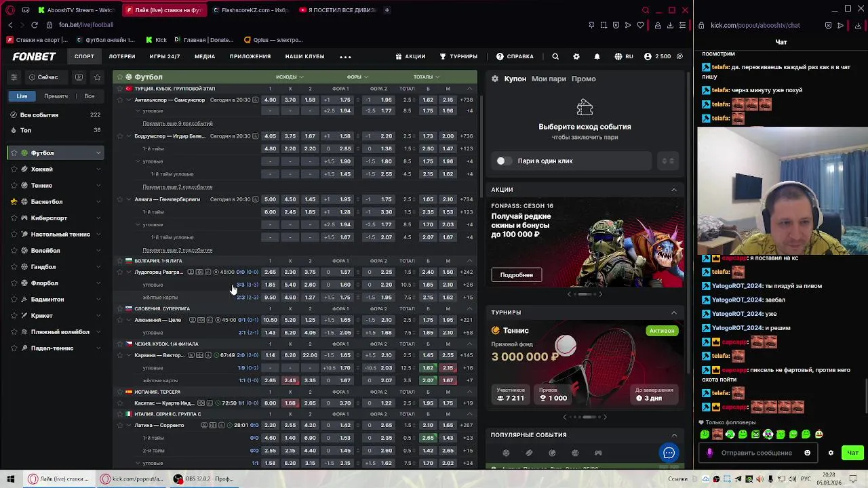Click purple microphone icon in chat input
The width and height of the screenshot is (868, 488).
click(709, 453)
